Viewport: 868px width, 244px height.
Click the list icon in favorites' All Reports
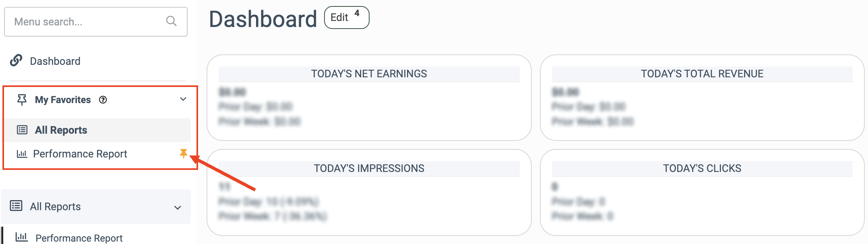point(22,130)
